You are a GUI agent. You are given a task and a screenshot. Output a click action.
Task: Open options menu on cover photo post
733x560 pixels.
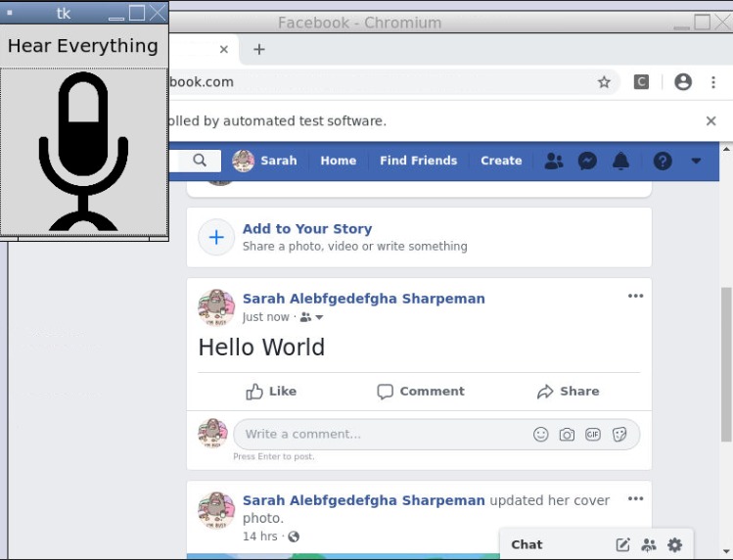[635, 498]
